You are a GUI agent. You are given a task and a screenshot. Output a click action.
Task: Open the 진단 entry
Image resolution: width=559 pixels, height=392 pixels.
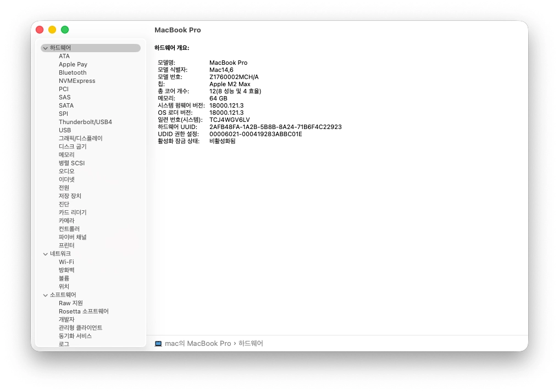64,204
